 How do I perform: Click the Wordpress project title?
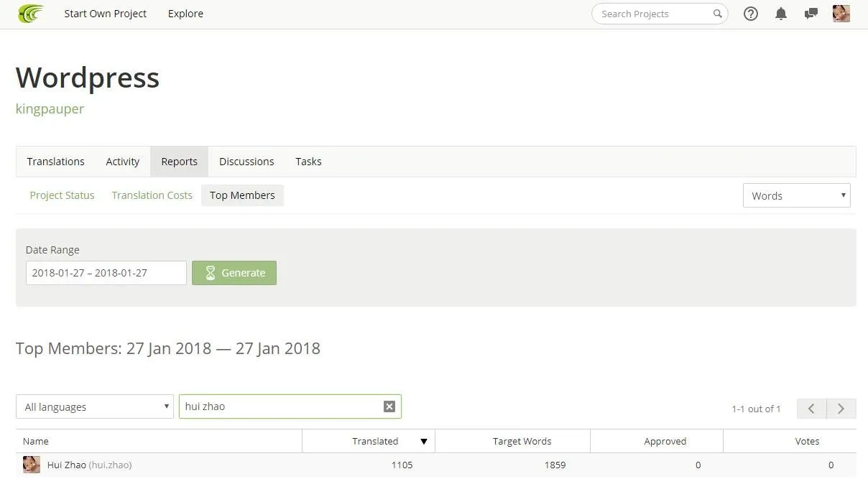click(x=88, y=78)
